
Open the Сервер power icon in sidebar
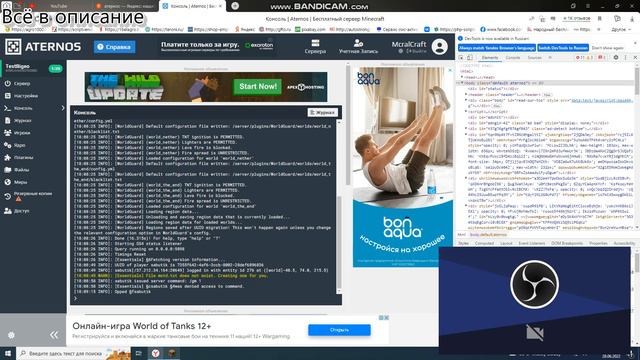click(8, 83)
